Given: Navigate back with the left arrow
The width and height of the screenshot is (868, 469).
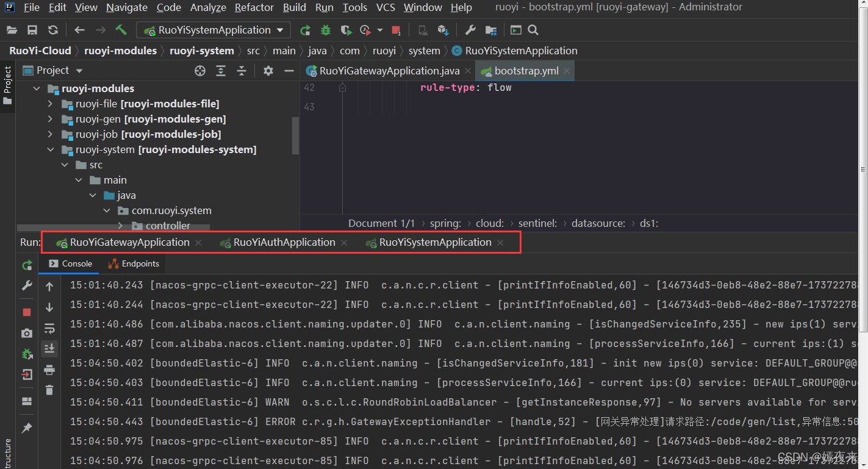Looking at the screenshot, I should [79, 30].
